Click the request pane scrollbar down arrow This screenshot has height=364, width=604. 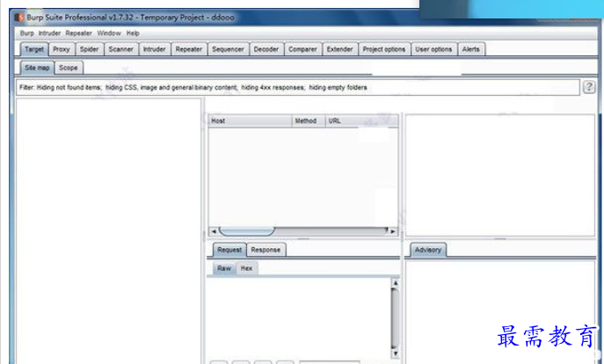(395, 353)
